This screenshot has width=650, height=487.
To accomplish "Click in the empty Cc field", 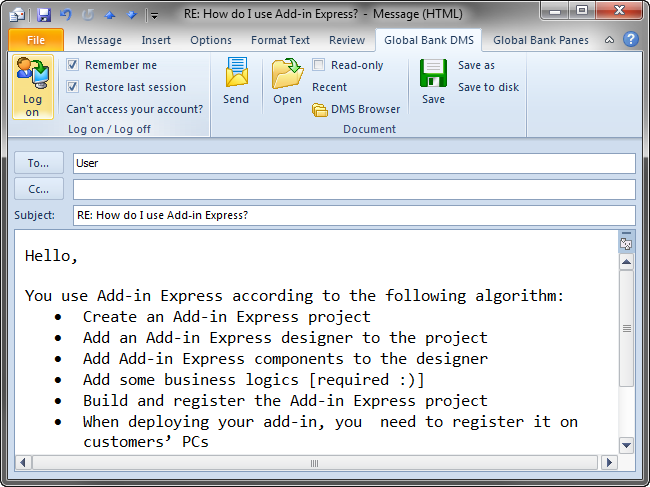I will [x=354, y=189].
